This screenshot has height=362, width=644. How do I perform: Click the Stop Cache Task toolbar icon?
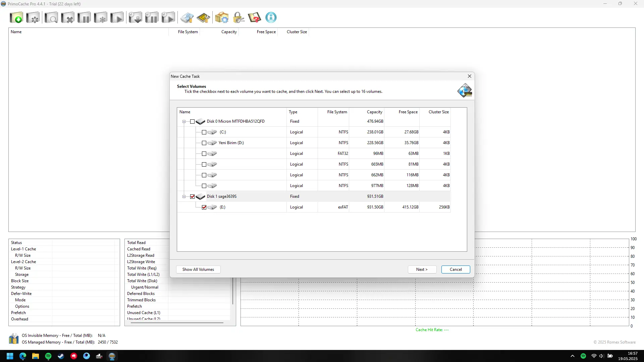coord(67,17)
